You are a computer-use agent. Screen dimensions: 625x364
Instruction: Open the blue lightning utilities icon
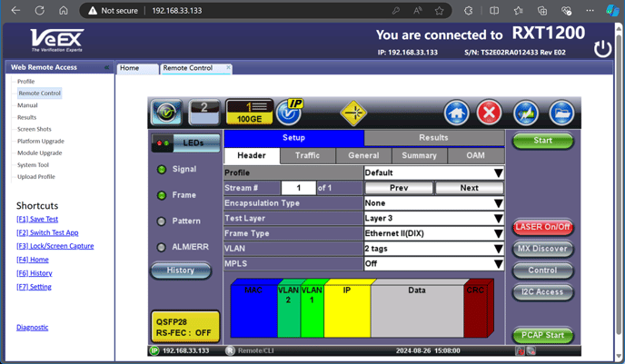click(526, 113)
